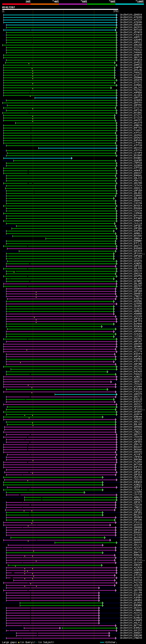Open hit UniRef100_A7Q089
The height and width of the screenshot is (644, 146).
[131, 17]
